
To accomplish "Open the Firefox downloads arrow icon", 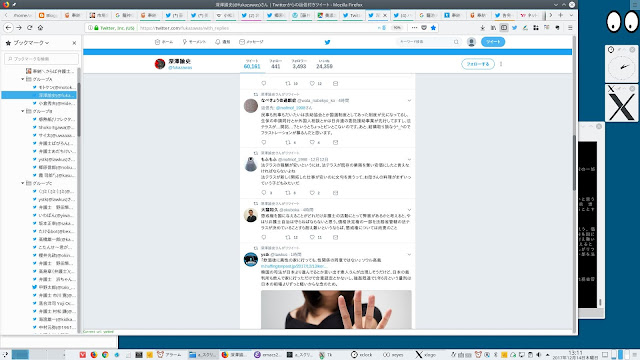I will point(482,28).
